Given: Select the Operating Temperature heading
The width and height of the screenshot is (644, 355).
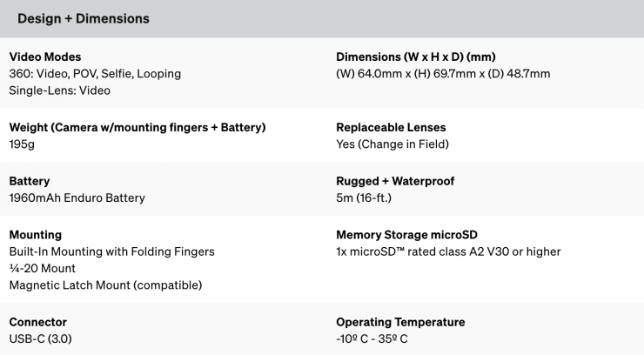Looking at the screenshot, I should pyautogui.click(x=400, y=322).
